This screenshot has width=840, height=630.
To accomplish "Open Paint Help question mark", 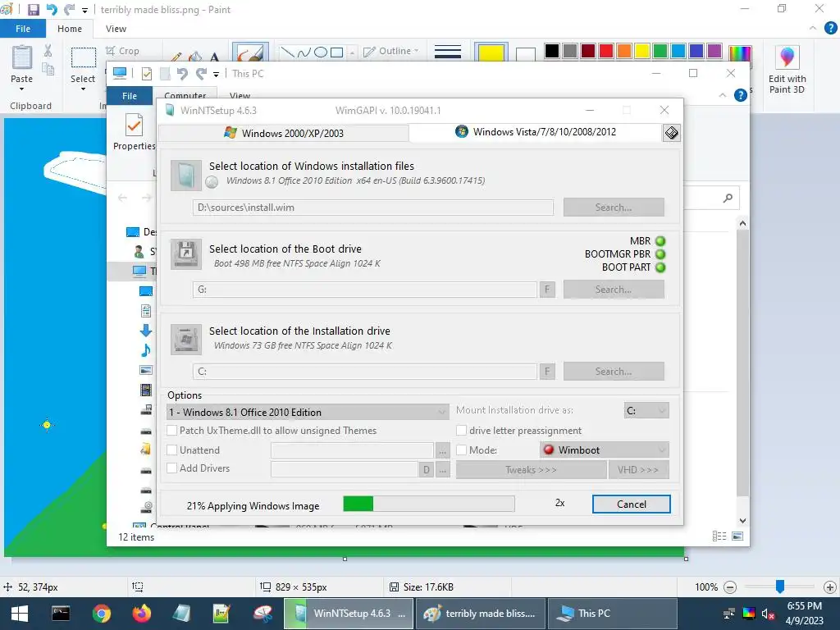I will (830, 28).
